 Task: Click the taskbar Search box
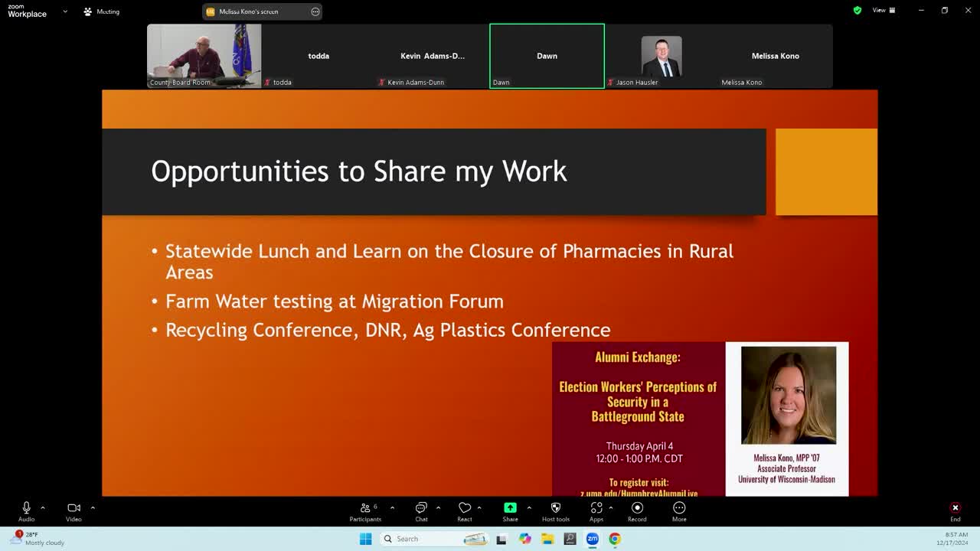pyautogui.click(x=435, y=539)
